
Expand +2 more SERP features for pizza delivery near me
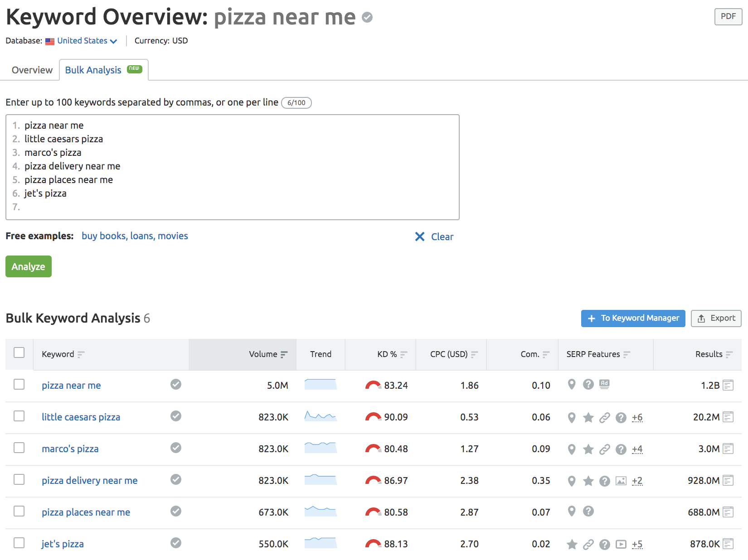pyautogui.click(x=637, y=481)
